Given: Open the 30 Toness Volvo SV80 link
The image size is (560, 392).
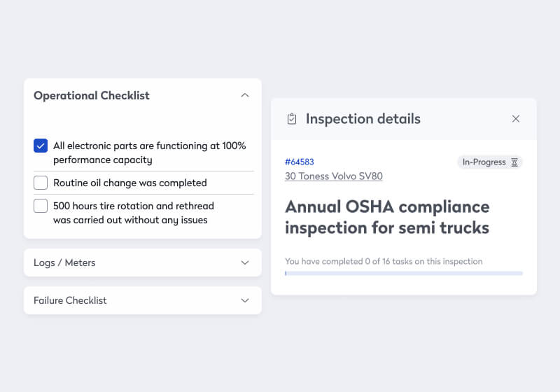Looking at the screenshot, I should [x=333, y=176].
